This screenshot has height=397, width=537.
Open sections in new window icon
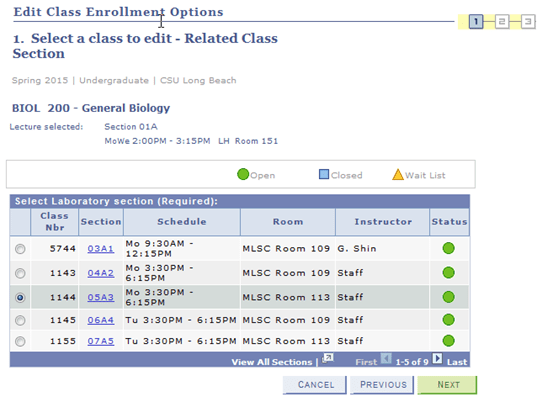(x=328, y=358)
